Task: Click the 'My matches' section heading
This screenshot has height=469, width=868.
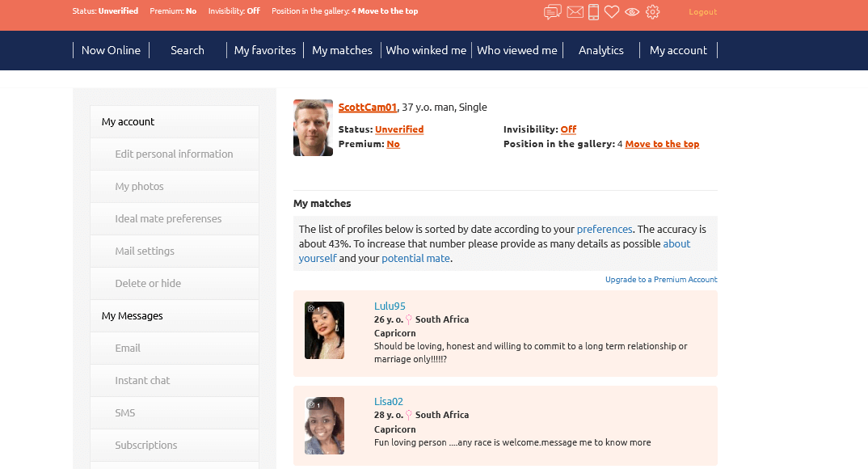Action: pos(322,203)
